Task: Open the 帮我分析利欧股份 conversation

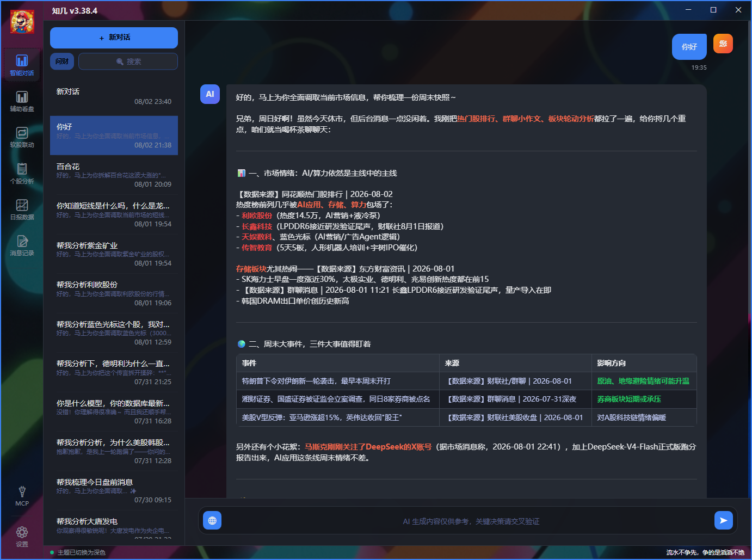Action: pos(114,293)
